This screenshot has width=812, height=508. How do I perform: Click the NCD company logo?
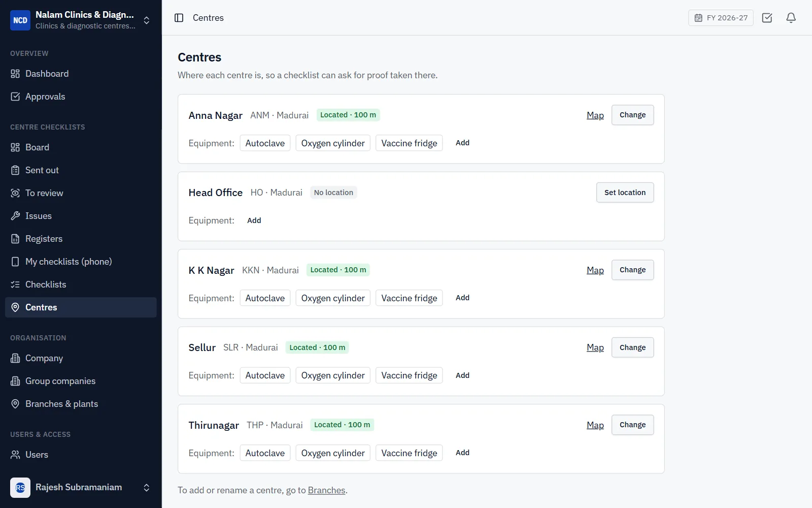(20, 20)
